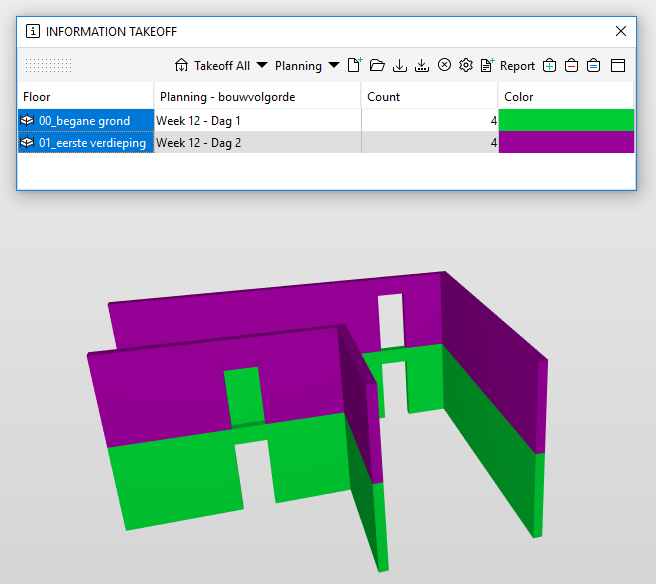Open the folder icon to load a takeoff
The width and height of the screenshot is (656, 584).
click(377, 66)
